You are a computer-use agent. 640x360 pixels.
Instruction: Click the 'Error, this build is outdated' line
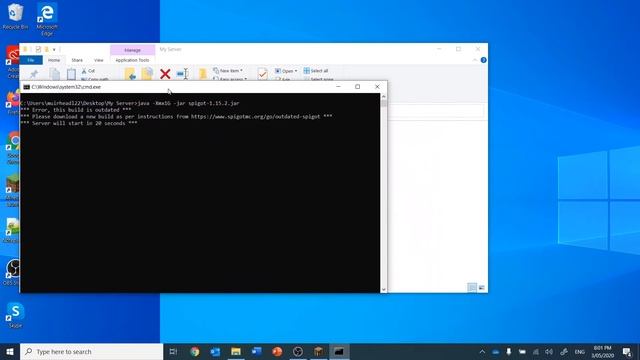76,110
